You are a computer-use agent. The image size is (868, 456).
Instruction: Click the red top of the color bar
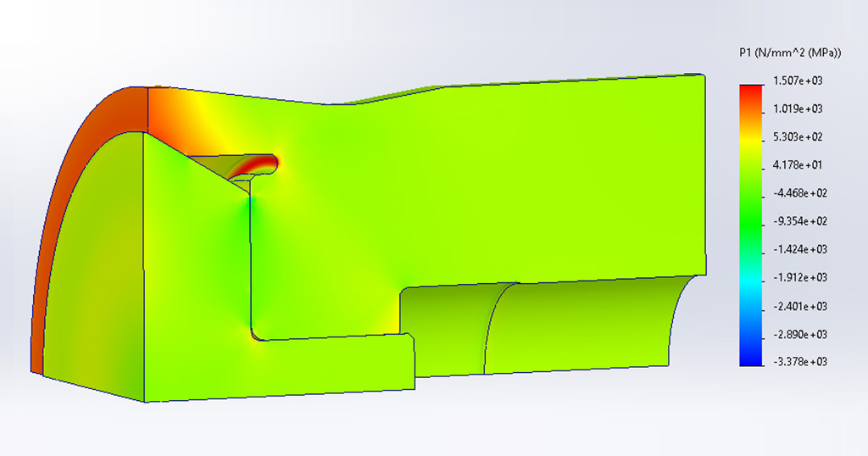click(750, 90)
